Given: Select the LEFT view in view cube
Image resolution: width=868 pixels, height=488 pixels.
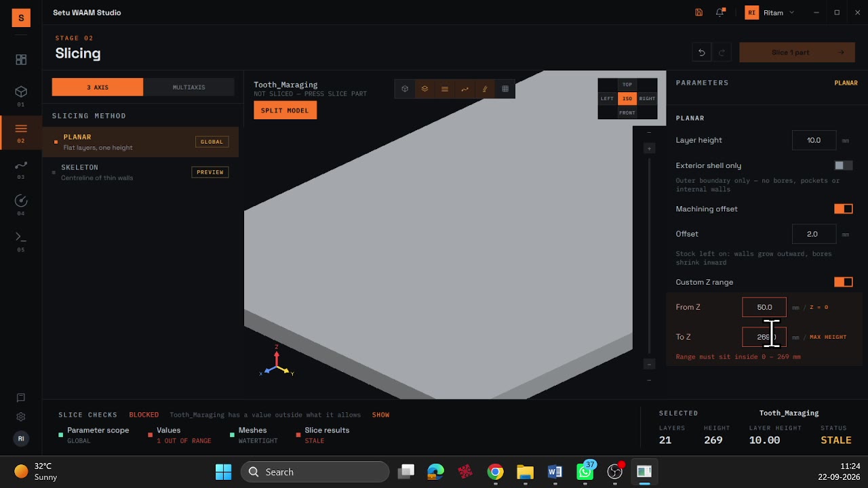Looking at the screenshot, I should coord(607,99).
